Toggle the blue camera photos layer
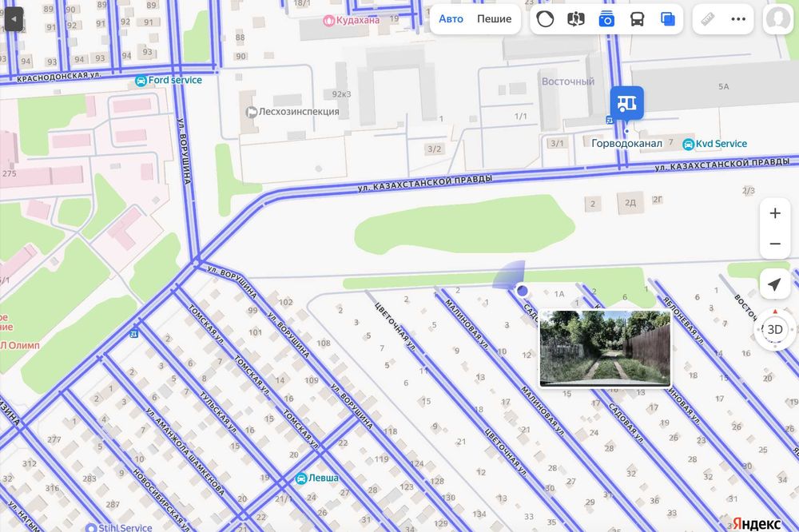 (606, 19)
